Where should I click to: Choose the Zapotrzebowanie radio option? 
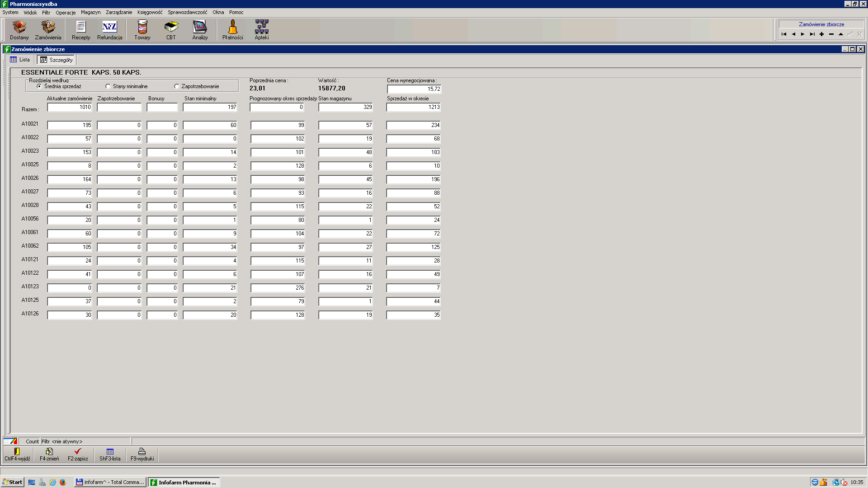(x=177, y=86)
